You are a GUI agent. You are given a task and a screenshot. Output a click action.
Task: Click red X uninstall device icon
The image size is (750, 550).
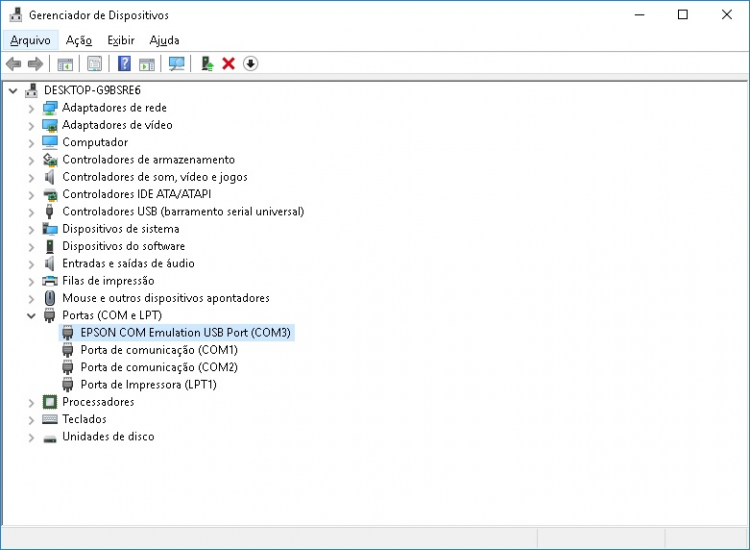point(229,64)
